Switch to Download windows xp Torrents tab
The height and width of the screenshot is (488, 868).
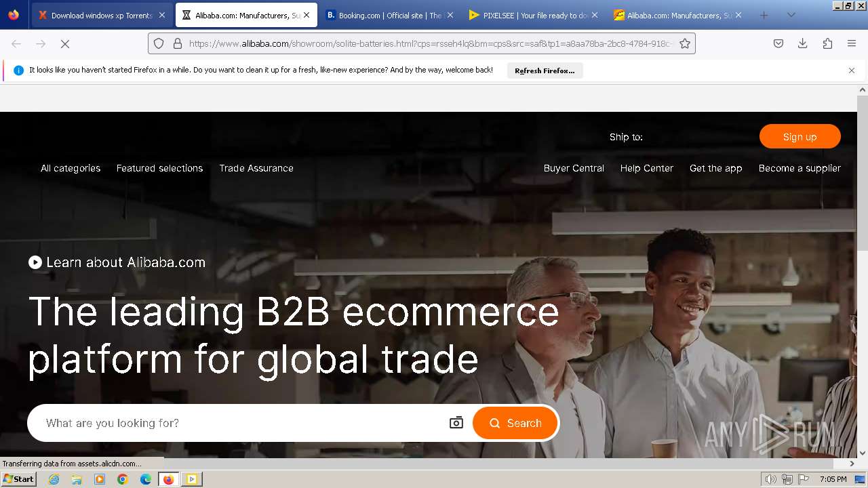click(x=102, y=15)
